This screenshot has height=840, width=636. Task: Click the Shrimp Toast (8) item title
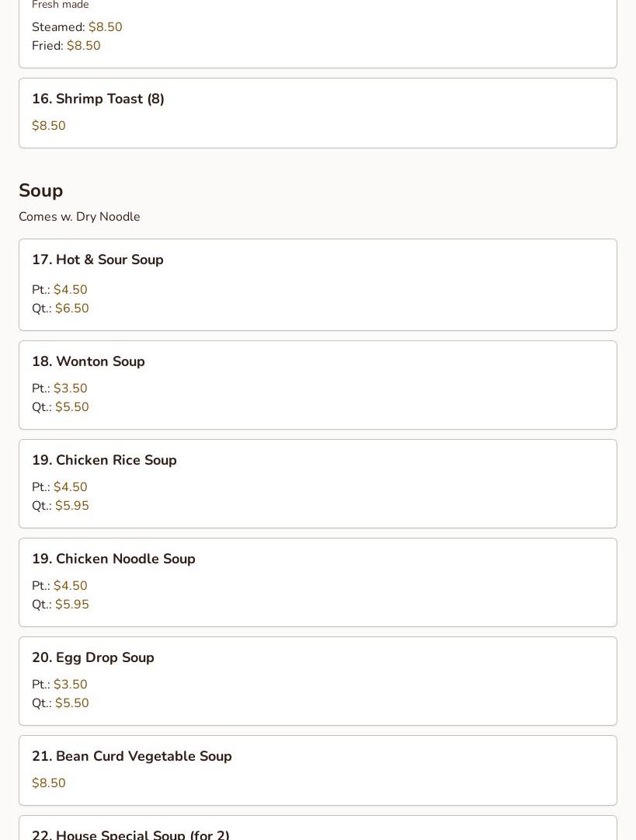pos(98,99)
